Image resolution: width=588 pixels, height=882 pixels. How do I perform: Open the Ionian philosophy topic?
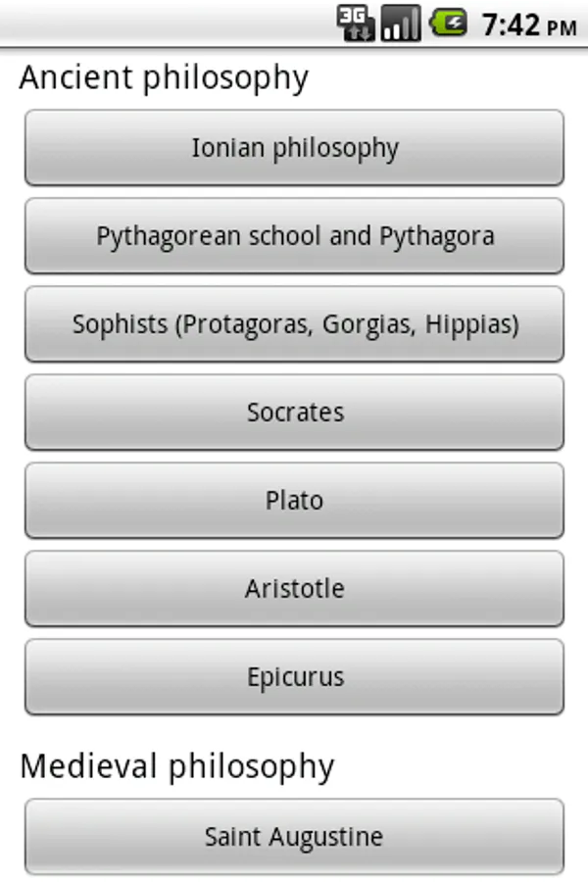(294, 148)
